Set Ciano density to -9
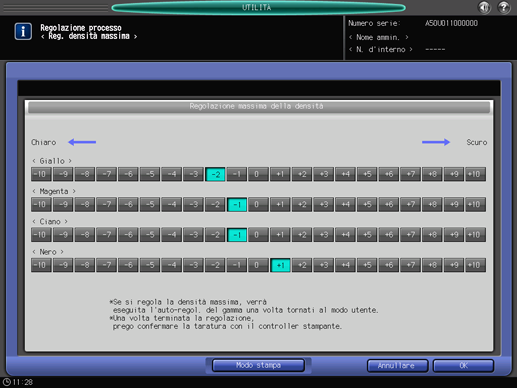 (x=63, y=235)
